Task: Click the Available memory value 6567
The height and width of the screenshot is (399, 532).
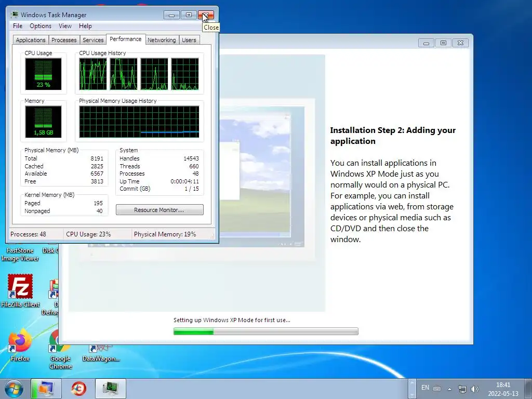Action: point(97,174)
